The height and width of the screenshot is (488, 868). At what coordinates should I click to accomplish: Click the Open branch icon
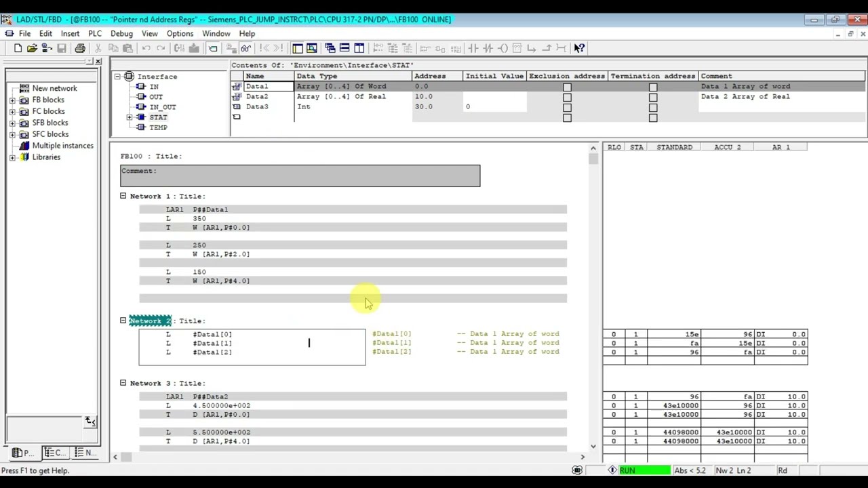pos(532,48)
